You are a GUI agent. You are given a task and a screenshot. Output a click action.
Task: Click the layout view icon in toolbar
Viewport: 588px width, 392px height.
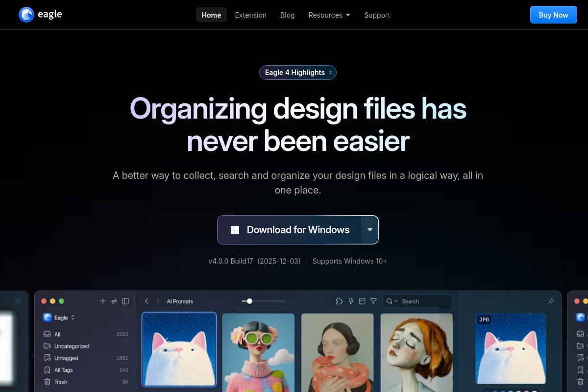tap(362, 301)
